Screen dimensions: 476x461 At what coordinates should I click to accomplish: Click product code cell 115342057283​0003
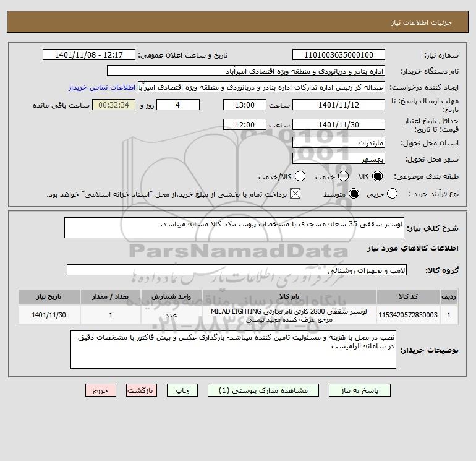pyautogui.click(x=408, y=315)
